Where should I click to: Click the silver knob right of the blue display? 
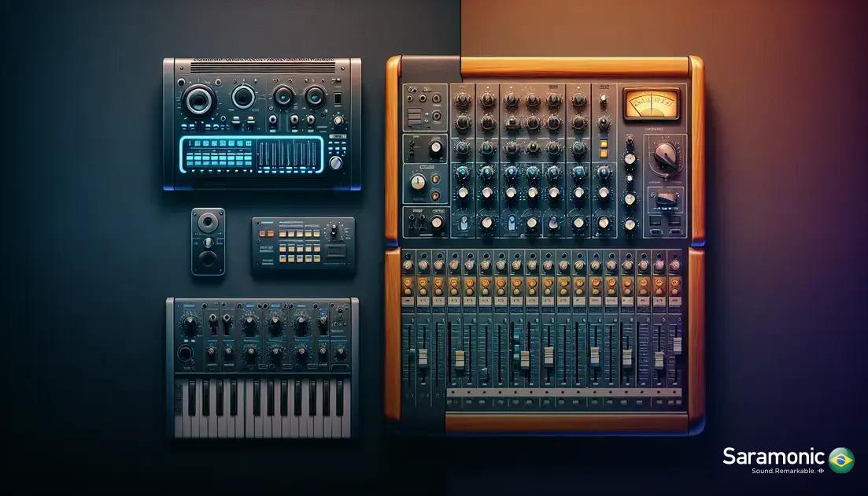[x=335, y=163]
